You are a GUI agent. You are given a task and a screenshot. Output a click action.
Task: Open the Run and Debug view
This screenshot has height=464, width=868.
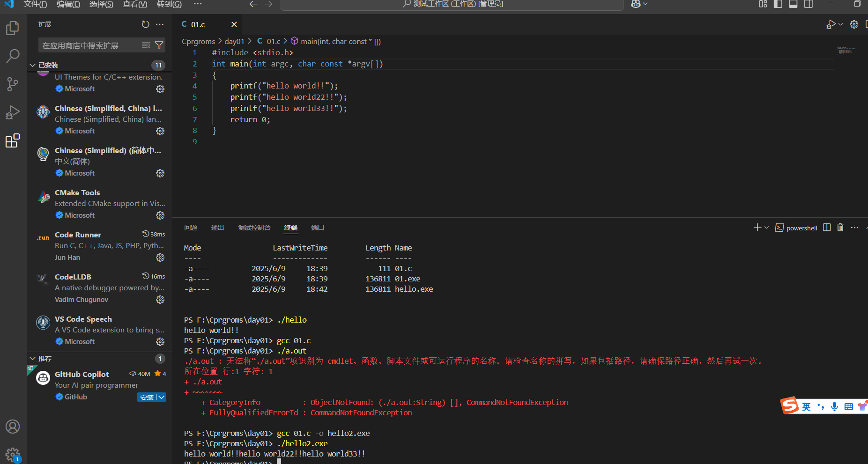coord(12,112)
